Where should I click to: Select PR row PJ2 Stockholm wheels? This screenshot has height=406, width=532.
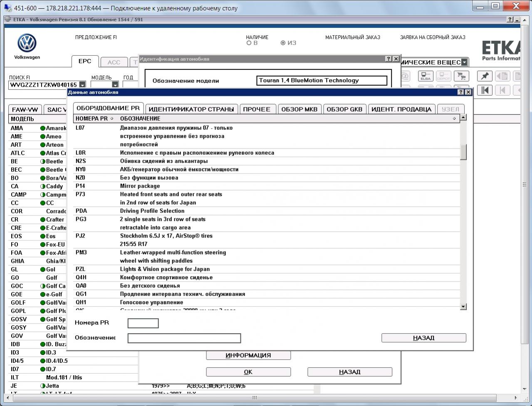click(x=267, y=240)
